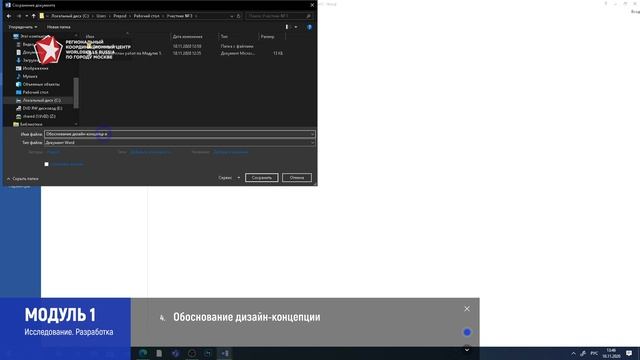Select 'Участник №3' in the breadcrumb path

pyautogui.click(x=180, y=16)
